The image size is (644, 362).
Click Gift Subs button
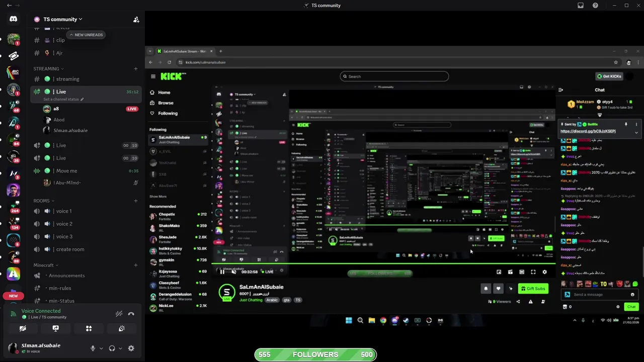(x=533, y=289)
